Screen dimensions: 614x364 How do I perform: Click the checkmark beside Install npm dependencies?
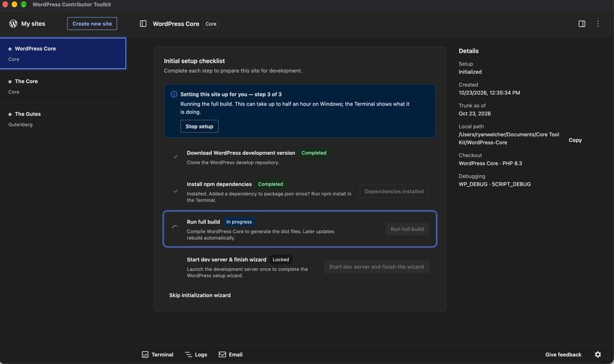176,191
